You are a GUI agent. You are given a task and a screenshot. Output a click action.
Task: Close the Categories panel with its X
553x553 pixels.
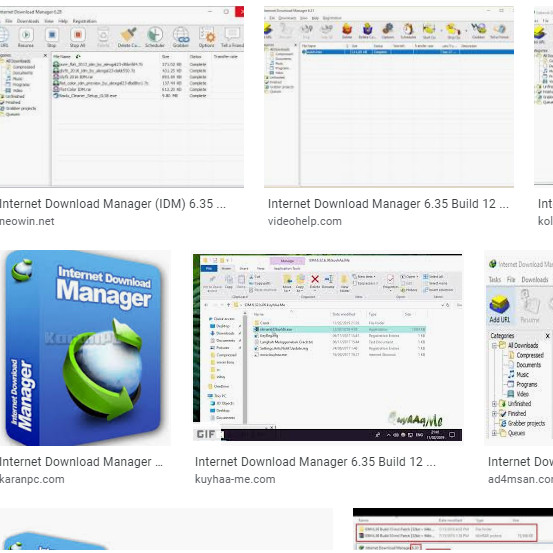(547, 336)
